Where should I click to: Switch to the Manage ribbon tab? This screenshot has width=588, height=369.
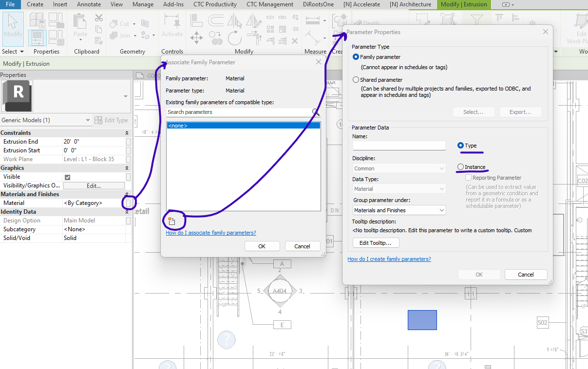click(x=143, y=4)
